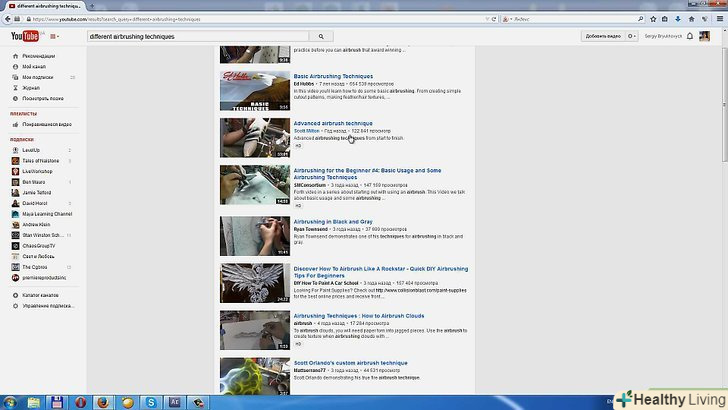728x410 pixels.
Task: Click the user avatar picture
Action: tap(715, 36)
